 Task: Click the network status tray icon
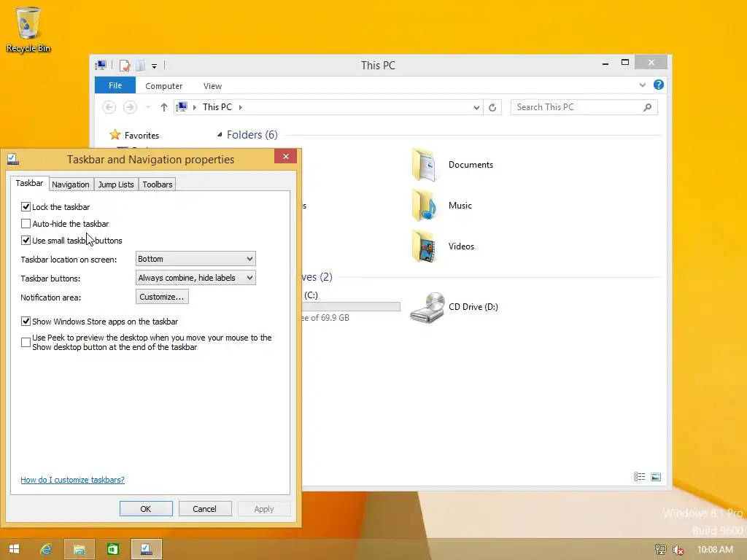tap(660, 550)
